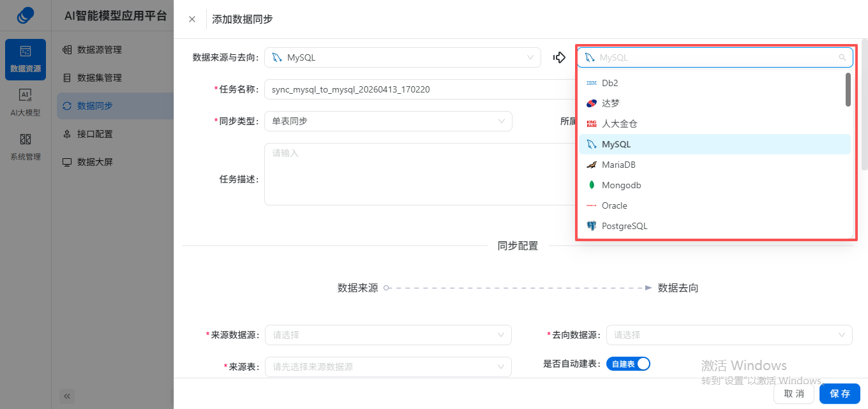
Task: Open the 系统管理 sidebar section
Action: pyautogui.click(x=26, y=147)
